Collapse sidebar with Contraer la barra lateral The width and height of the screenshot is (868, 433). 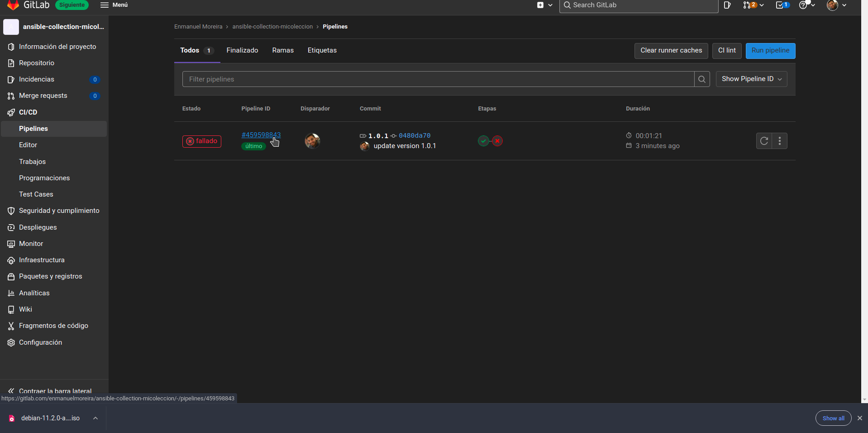(54, 390)
